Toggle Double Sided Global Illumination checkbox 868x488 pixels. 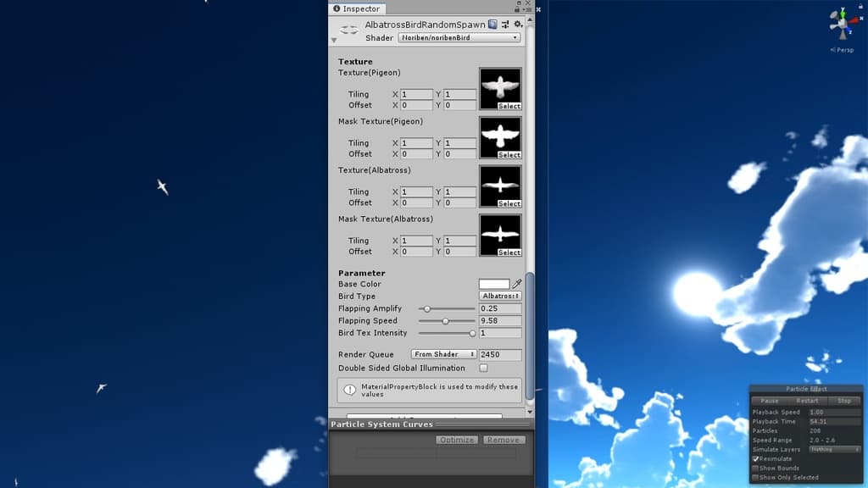(483, 369)
